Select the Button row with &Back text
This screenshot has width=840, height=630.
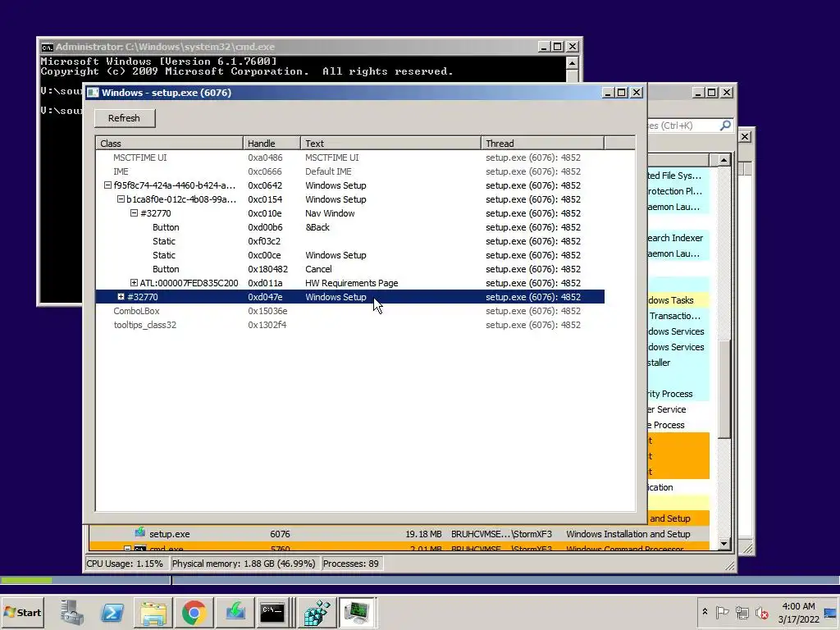349,227
